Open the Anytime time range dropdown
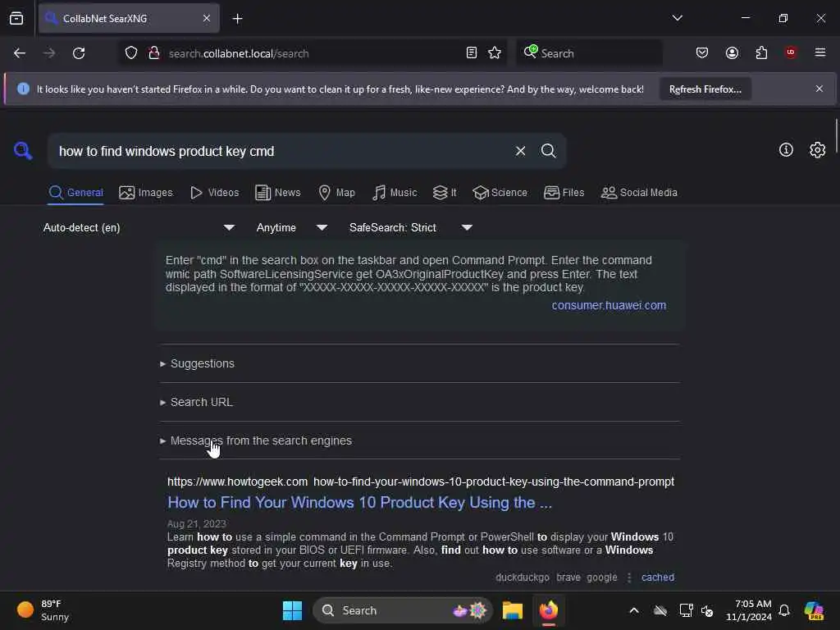 (292, 228)
